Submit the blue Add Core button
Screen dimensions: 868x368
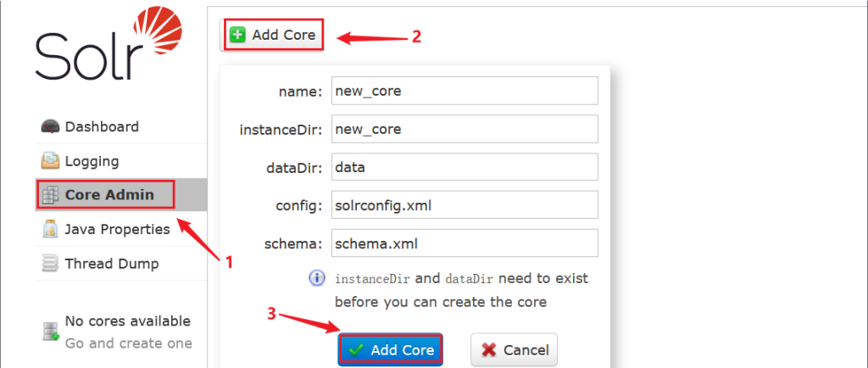coord(390,349)
